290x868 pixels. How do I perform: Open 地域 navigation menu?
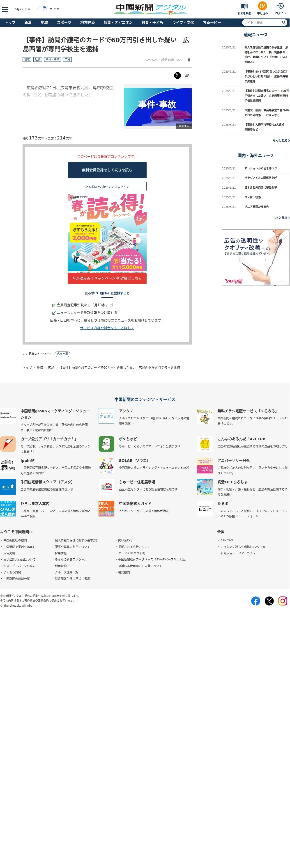44,23
